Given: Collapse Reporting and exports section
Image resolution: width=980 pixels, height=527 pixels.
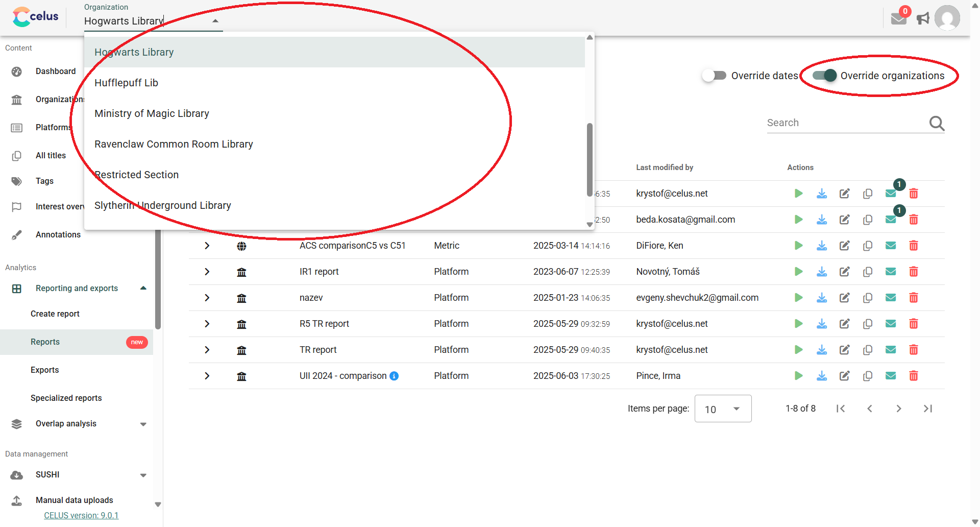Looking at the screenshot, I should click(143, 288).
